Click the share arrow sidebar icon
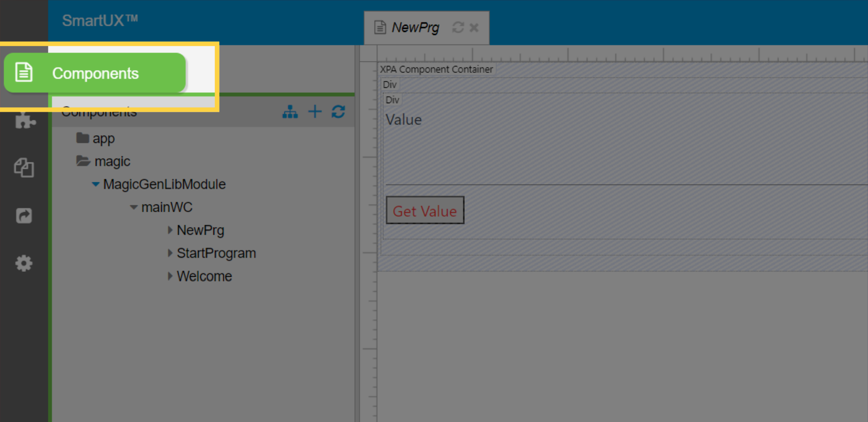This screenshot has width=868, height=422. (24, 216)
